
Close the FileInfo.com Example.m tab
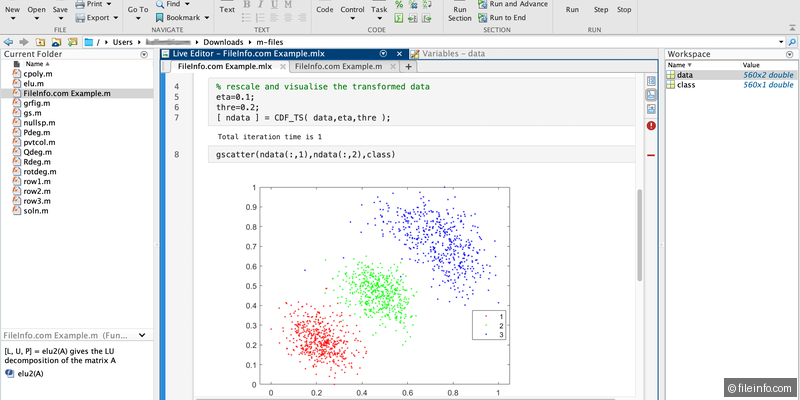click(x=392, y=66)
